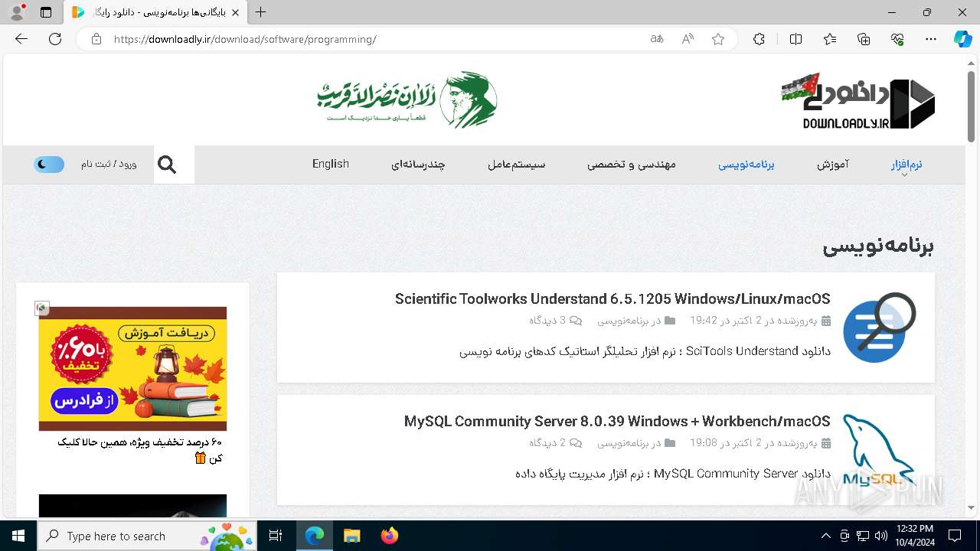Open the Favorites list
The image size is (980, 551).
(x=830, y=39)
